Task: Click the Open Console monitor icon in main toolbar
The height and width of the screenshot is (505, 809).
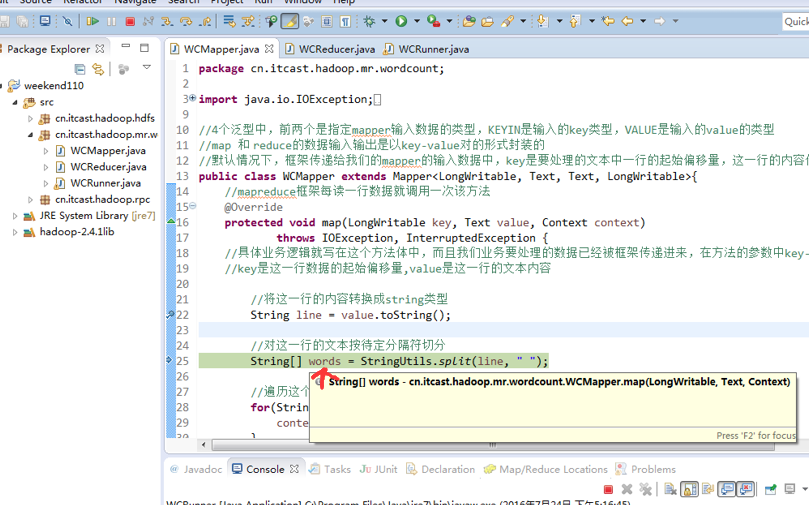Action: click(x=45, y=21)
